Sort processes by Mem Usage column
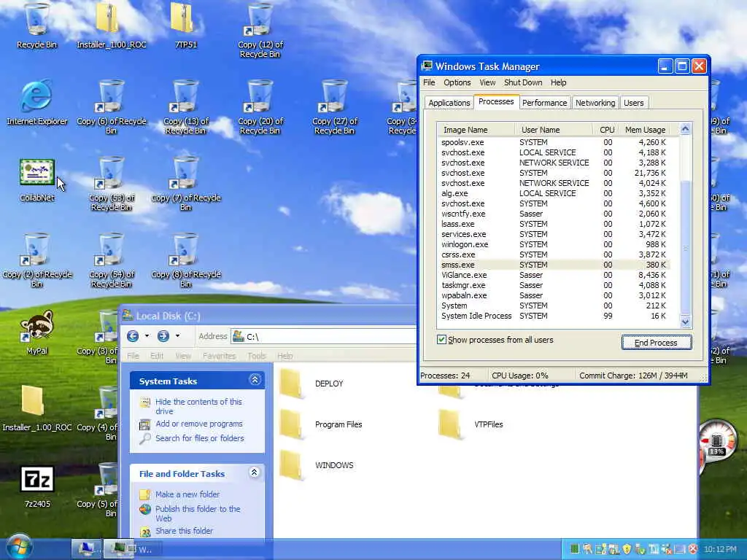 (645, 130)
